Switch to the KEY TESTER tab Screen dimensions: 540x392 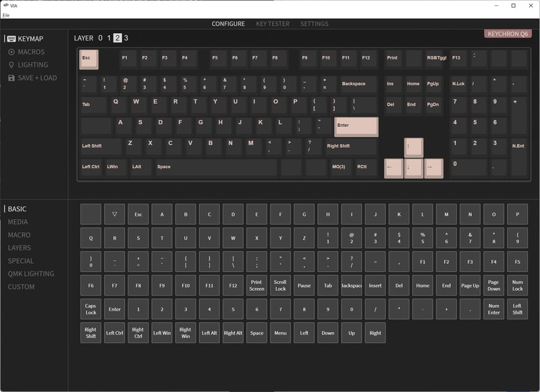coord(273,24)
